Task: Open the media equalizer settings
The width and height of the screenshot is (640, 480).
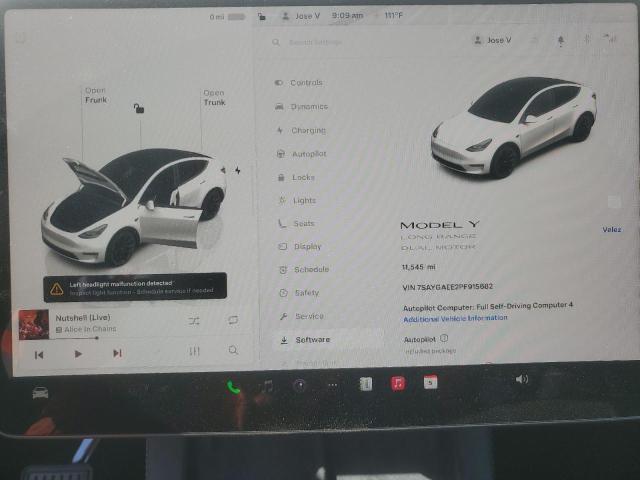Action: point(195,351)
